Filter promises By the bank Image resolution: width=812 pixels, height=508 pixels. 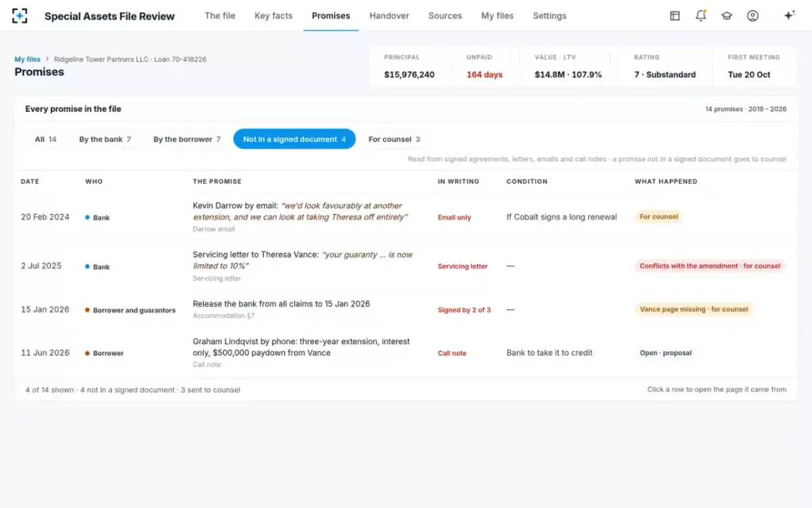coord(105,139)
